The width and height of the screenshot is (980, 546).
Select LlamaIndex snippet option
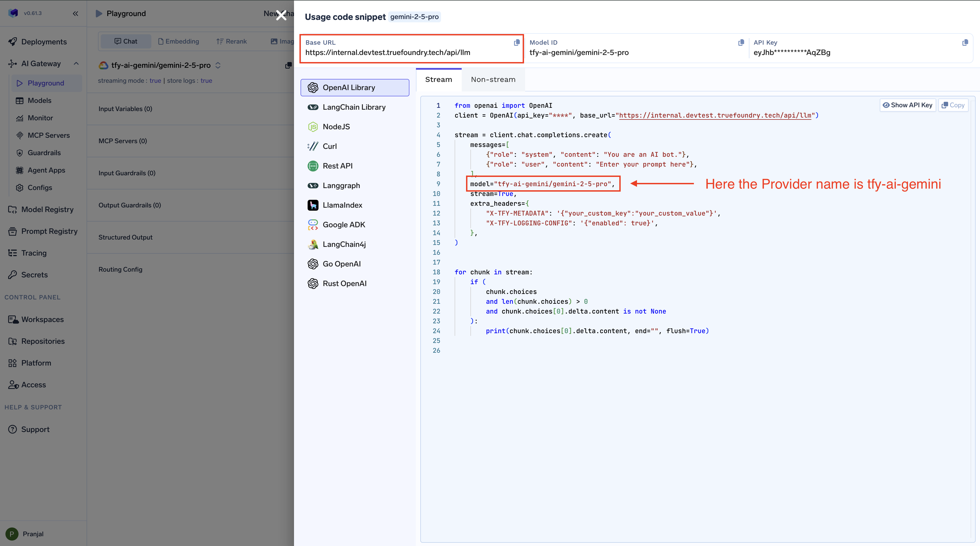click(x=354, y=205)
